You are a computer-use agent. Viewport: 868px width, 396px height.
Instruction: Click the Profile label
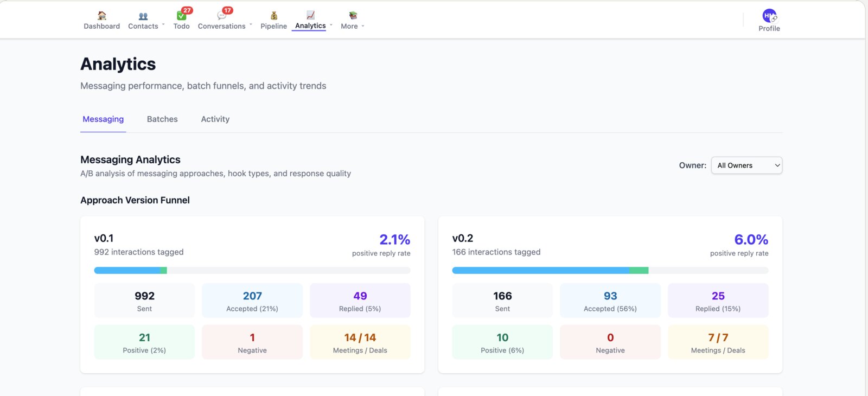(769, 28)
